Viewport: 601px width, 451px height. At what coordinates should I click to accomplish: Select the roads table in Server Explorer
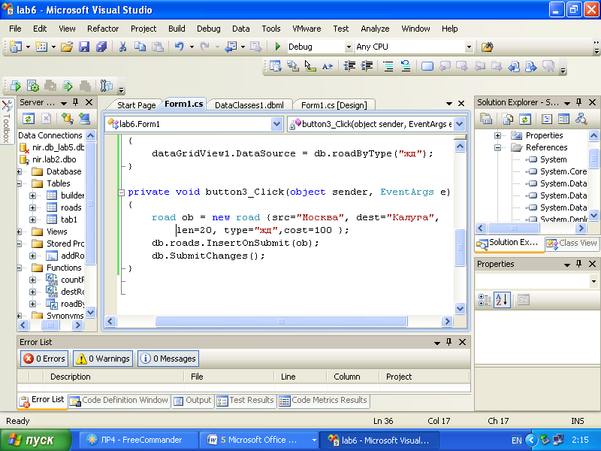[71, 207]
